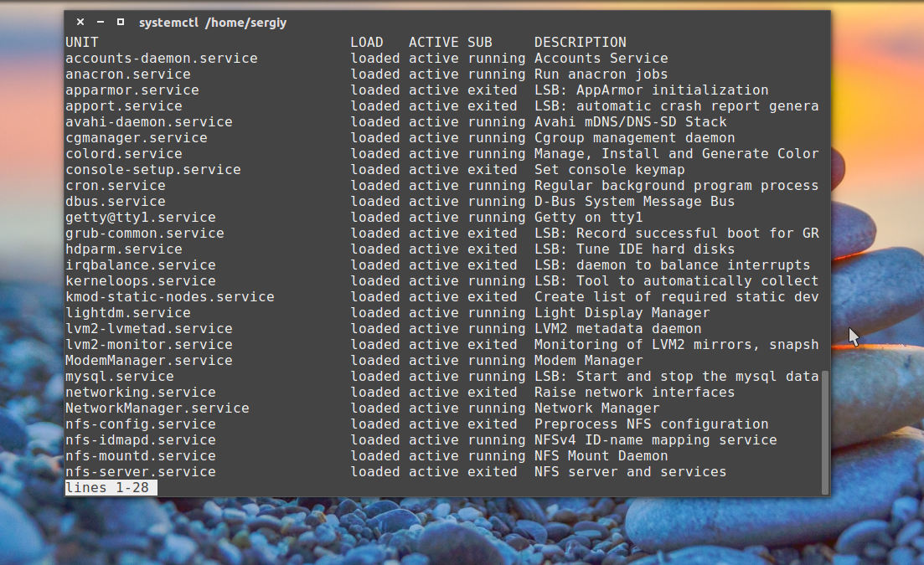Click the accounts-daemon.service entry

[161, 59]
